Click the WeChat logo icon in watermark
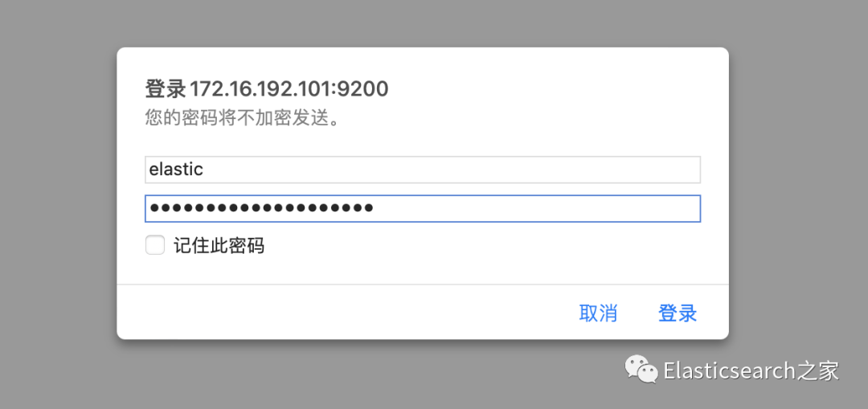The image size is (868, 409). pyautogui.click(x=641, y=370)
